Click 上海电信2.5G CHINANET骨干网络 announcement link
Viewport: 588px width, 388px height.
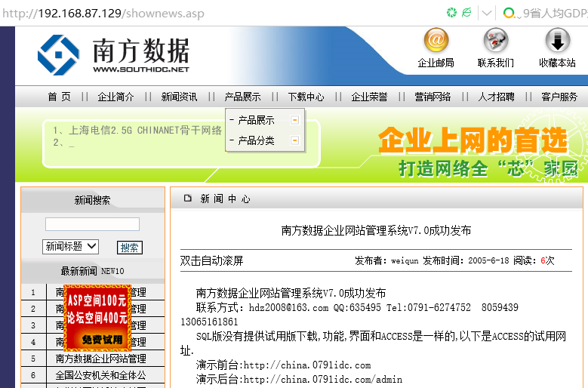[145, 130]
